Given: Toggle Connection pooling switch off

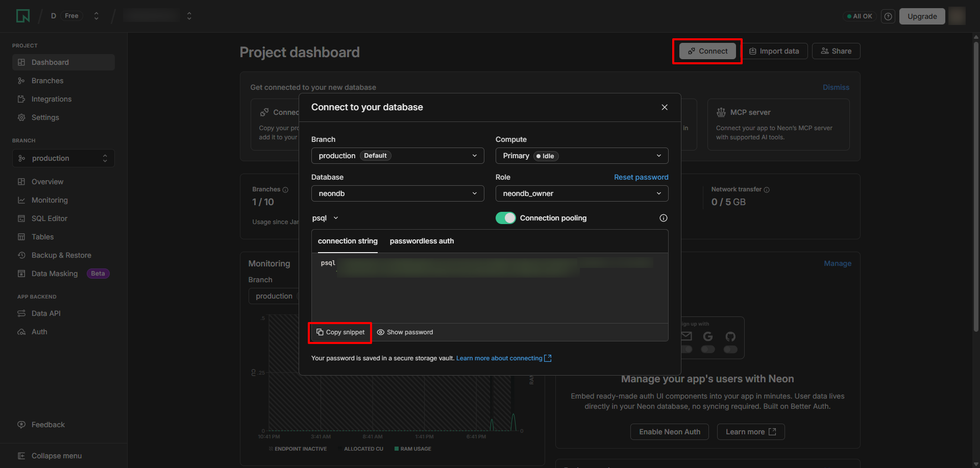Looking at the screenshot, I should tap(505, 218).
